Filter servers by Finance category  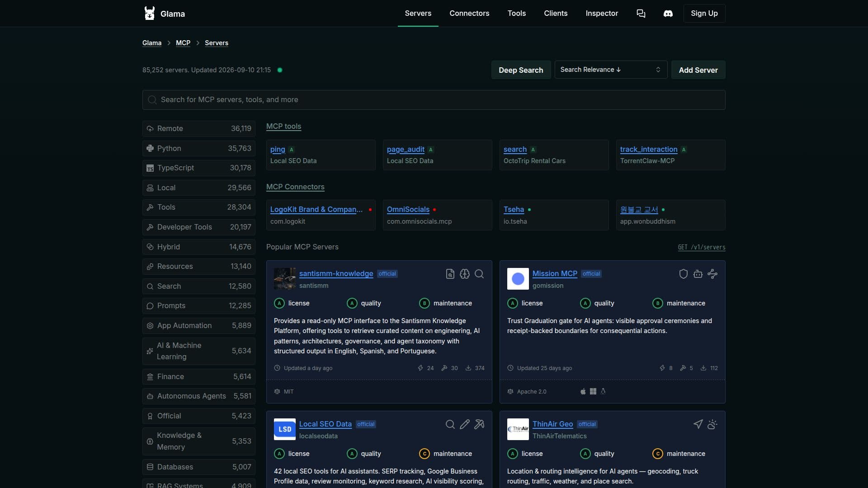[199, 376]
